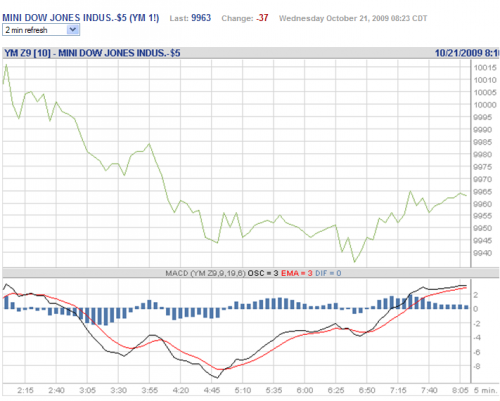Click the 8:05 time axis label

(x=460, y=390)
